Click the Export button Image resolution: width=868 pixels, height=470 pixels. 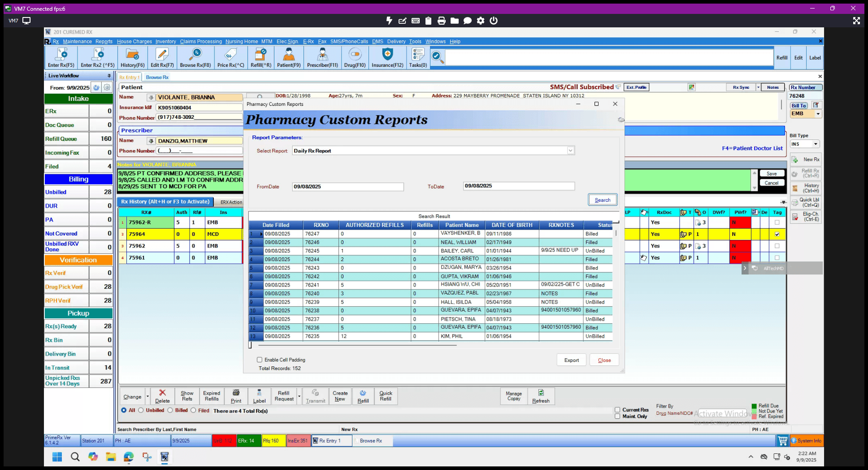(572, 360)
